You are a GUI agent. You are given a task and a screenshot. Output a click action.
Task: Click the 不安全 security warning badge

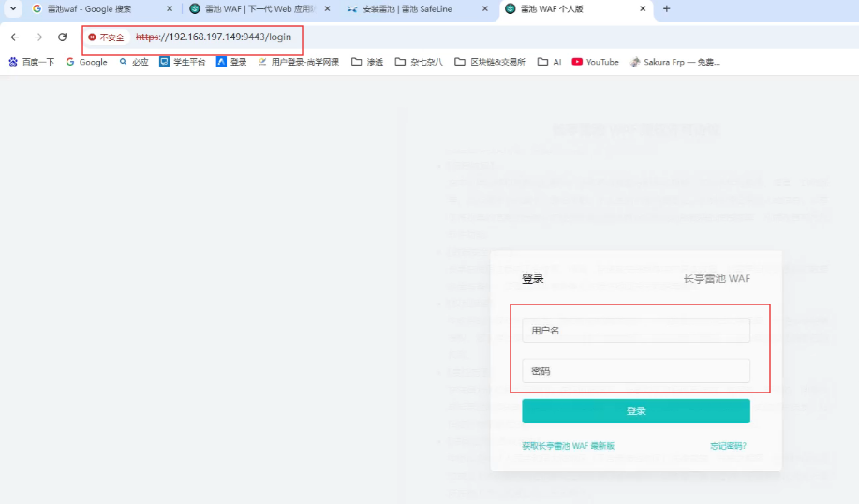click(107, 37)
